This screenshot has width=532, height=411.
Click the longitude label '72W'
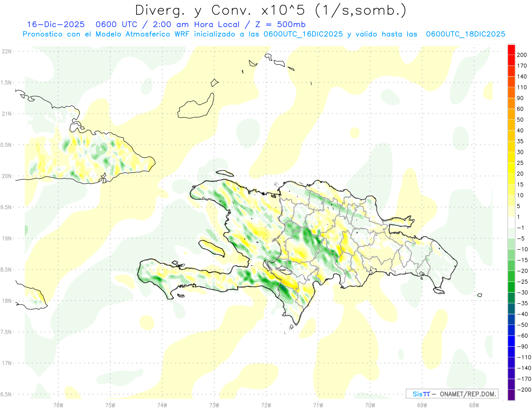266,405
